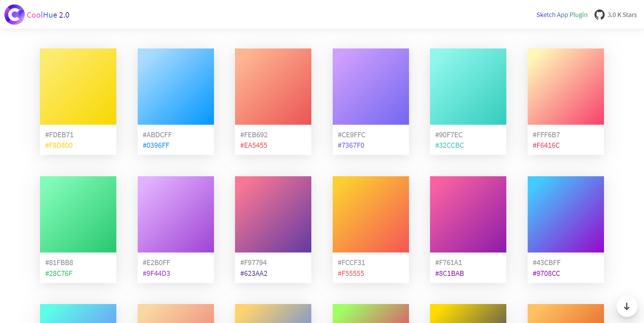The image size is (644, 323).
Task: Select the peach-pink #FFF6B7 gradient swatch
Action: coord(566,86)
